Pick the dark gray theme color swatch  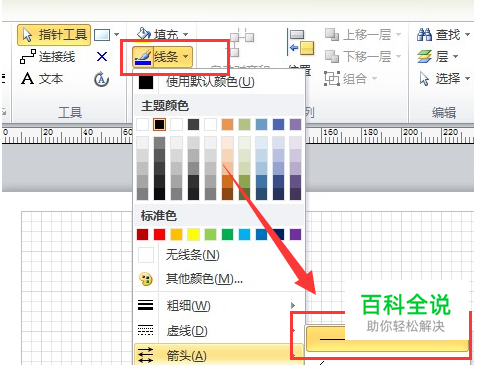[x=193, y=125]
